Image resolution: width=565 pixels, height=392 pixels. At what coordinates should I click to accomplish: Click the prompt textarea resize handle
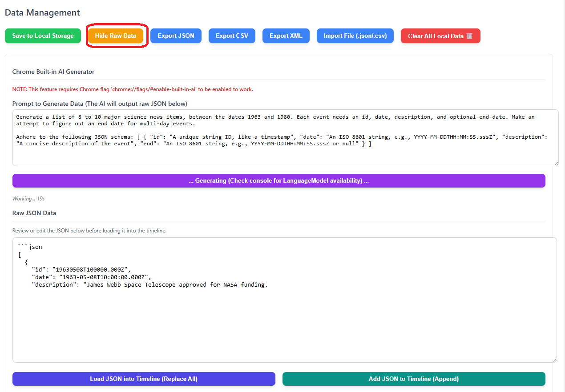click(555, 163)
